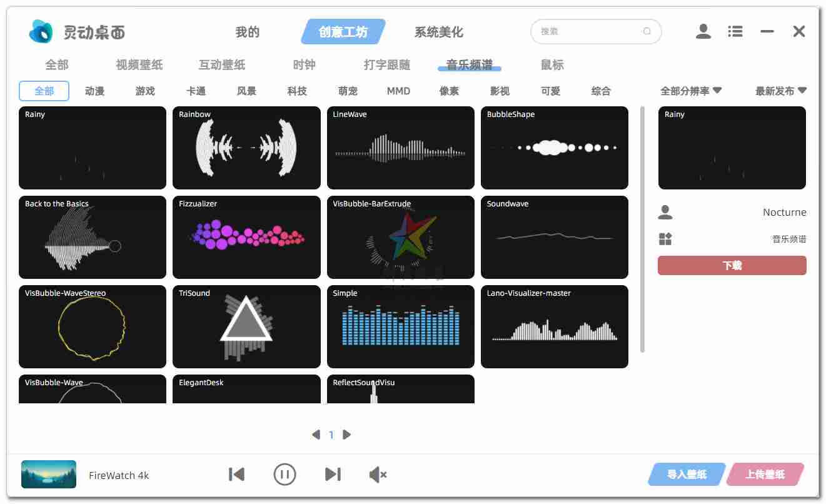Skip to the next wallpaper track

(x=333, y=475)
